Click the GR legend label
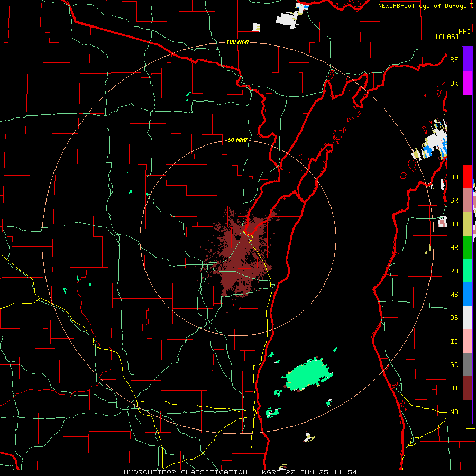 coord(454,200)
